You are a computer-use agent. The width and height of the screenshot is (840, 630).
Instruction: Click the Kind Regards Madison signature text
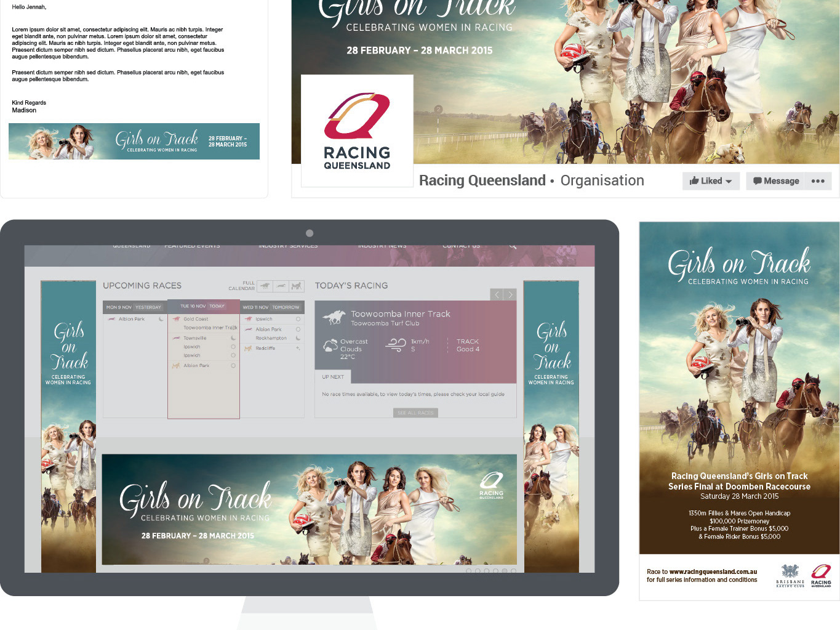point(29,107)
